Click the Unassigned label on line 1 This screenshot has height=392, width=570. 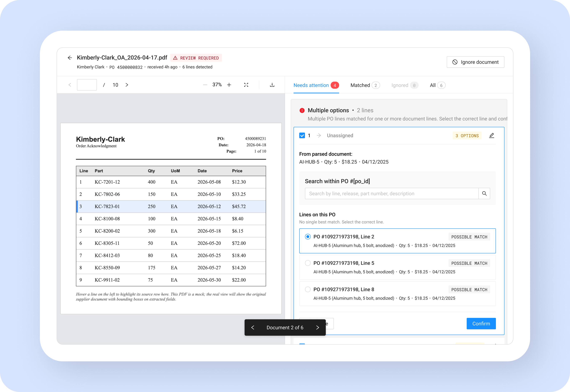coord(340,136)
